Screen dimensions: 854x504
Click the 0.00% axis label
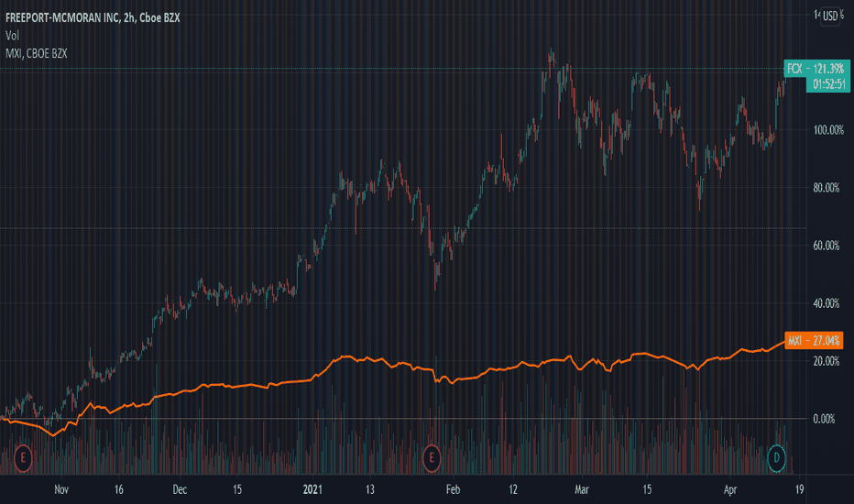824,419
